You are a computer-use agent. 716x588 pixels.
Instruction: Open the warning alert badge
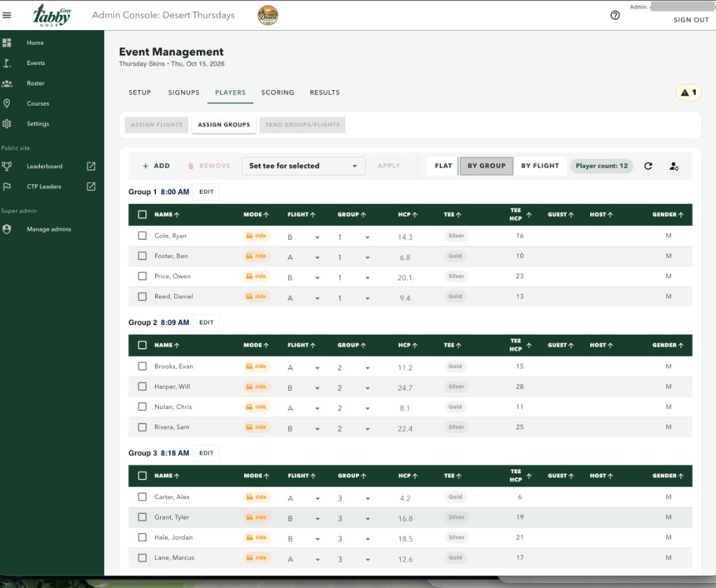point(689,93)
